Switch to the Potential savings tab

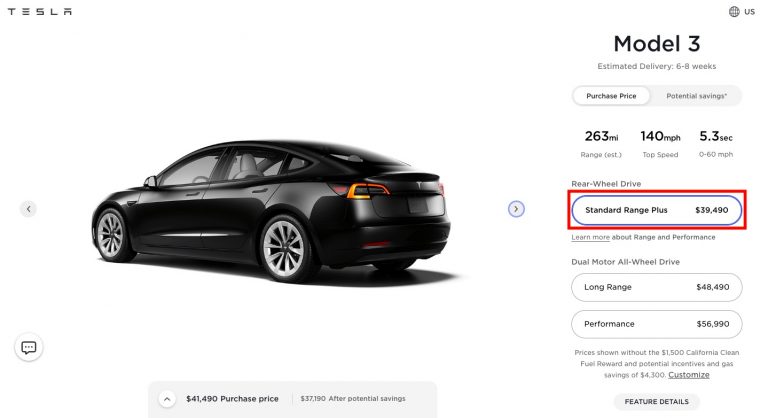coord(696,96)
